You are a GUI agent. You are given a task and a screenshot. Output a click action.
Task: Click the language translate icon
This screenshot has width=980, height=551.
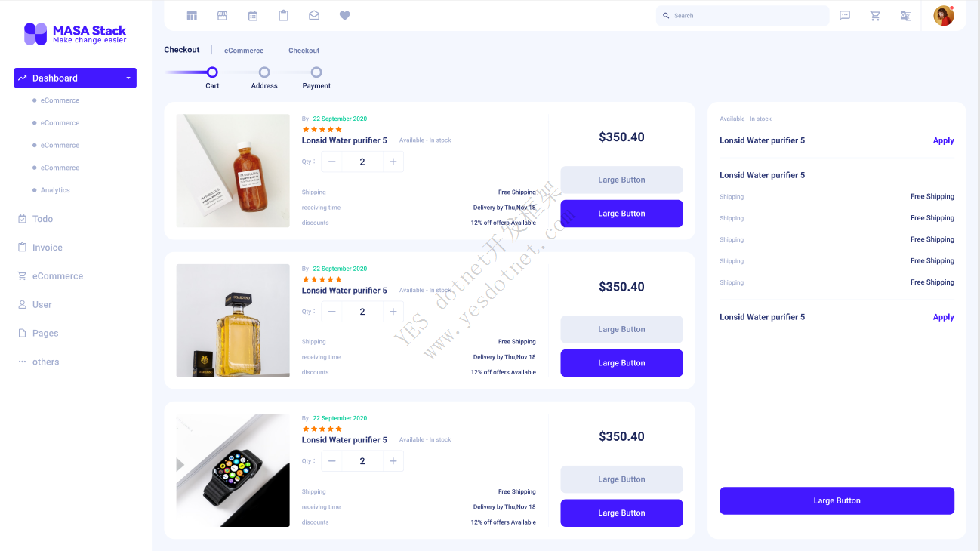(905, 16)
